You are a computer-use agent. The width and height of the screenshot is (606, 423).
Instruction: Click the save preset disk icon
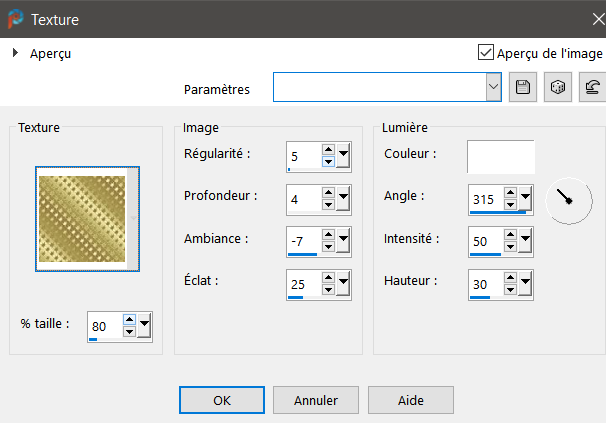tap(521, 88)
